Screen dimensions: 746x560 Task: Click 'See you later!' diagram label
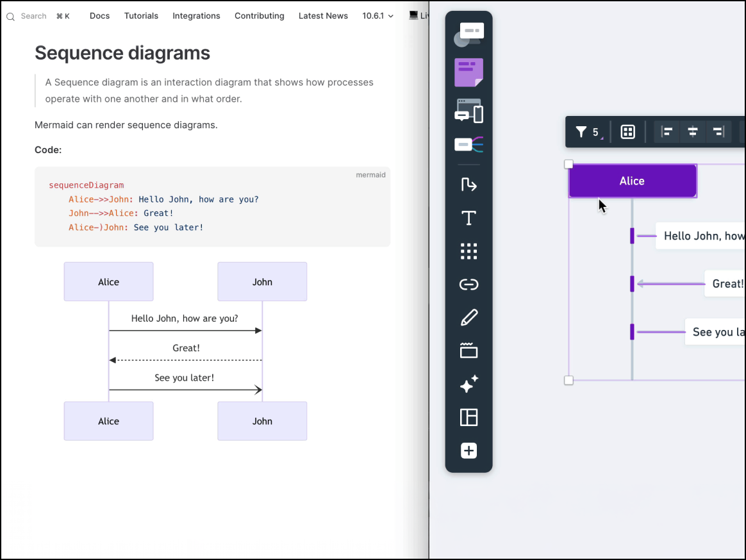point(184,378)
